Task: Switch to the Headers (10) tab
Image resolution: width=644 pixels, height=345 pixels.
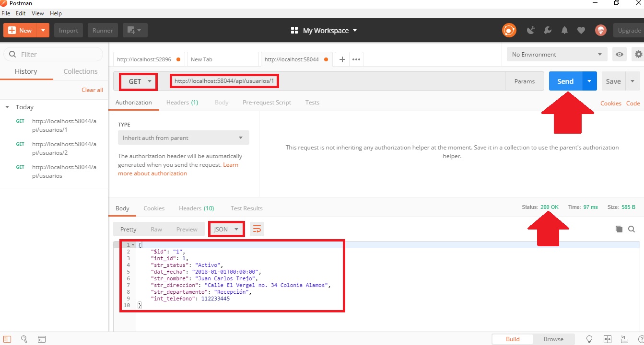Action: point(196,208)
